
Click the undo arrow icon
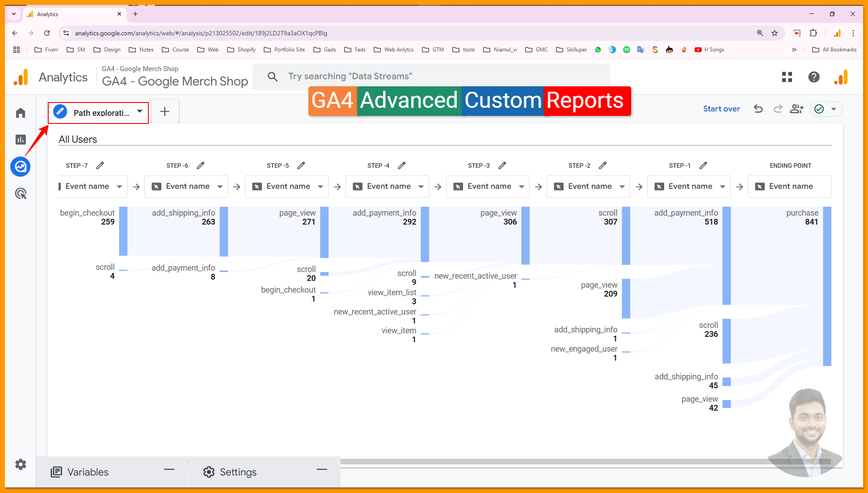(x=758, y=109)
